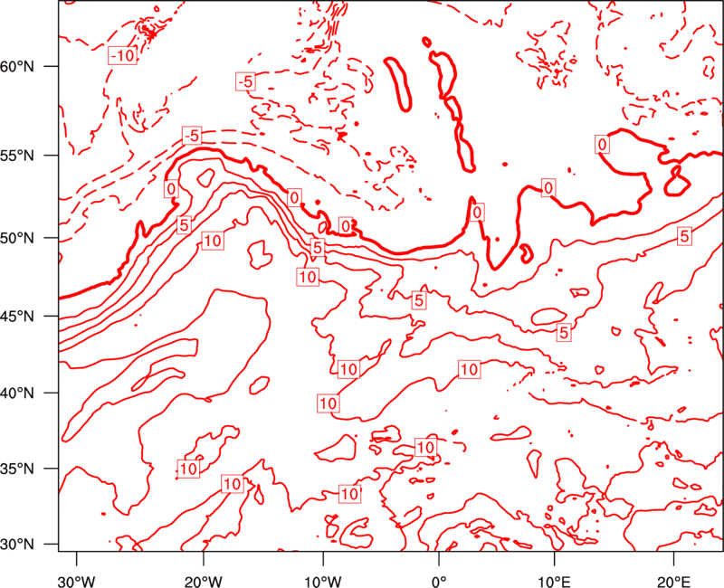Click the 30°N latitude axis label

(17, 545)
